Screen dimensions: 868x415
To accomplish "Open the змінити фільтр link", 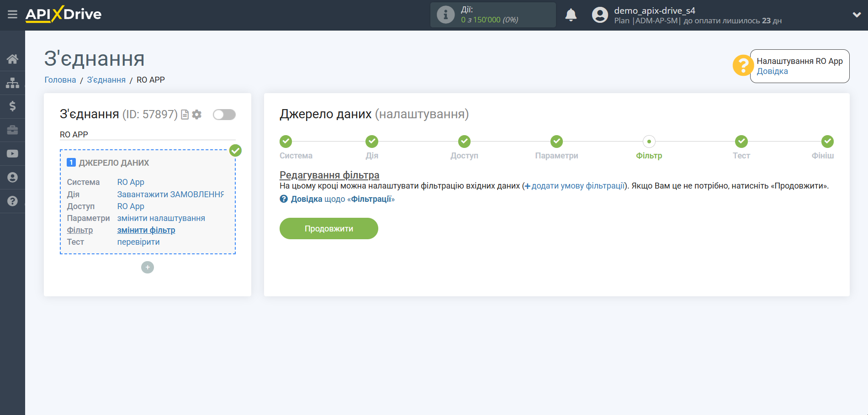I will [x=146, y=230].
